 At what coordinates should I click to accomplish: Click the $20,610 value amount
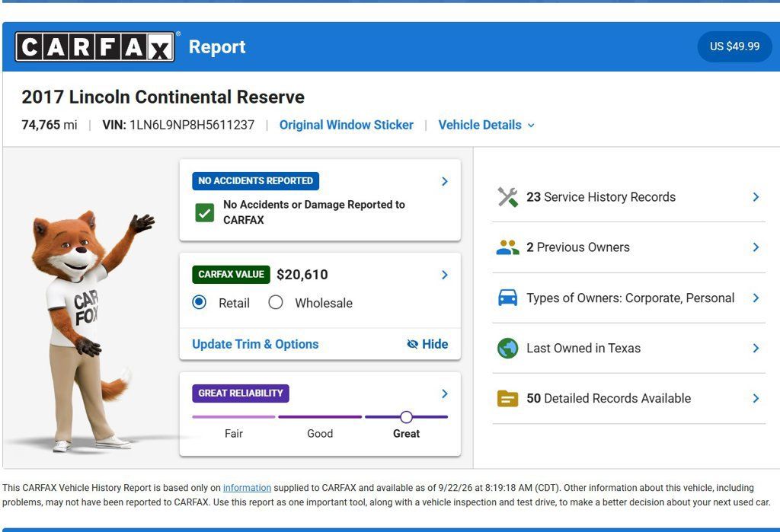click(302, 275)
